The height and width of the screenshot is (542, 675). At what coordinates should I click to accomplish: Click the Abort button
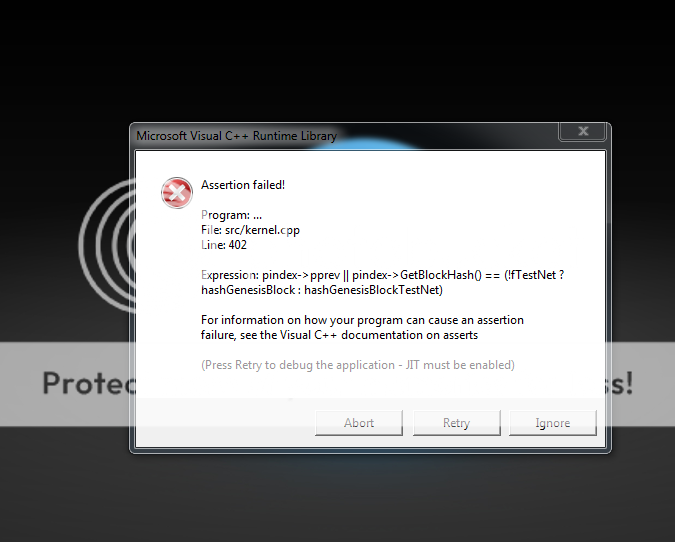pyautogui.click(x=359, y=423)
